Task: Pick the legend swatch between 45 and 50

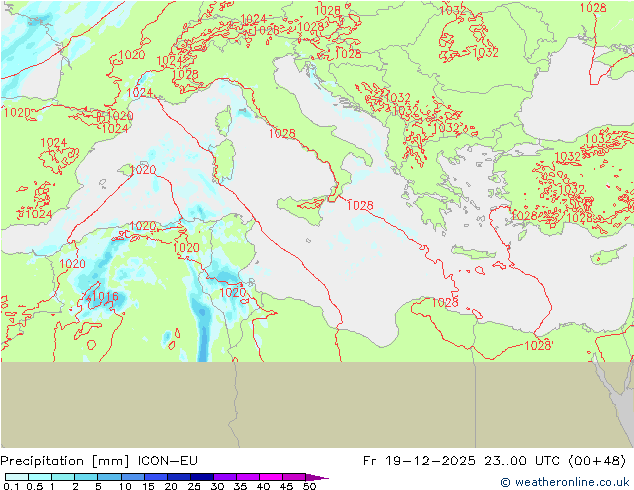Action: pos(294,477)
